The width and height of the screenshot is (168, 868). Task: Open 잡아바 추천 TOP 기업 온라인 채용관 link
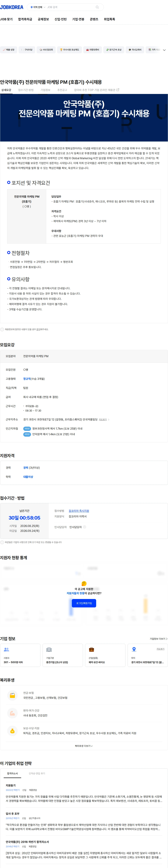pos(96,90)
